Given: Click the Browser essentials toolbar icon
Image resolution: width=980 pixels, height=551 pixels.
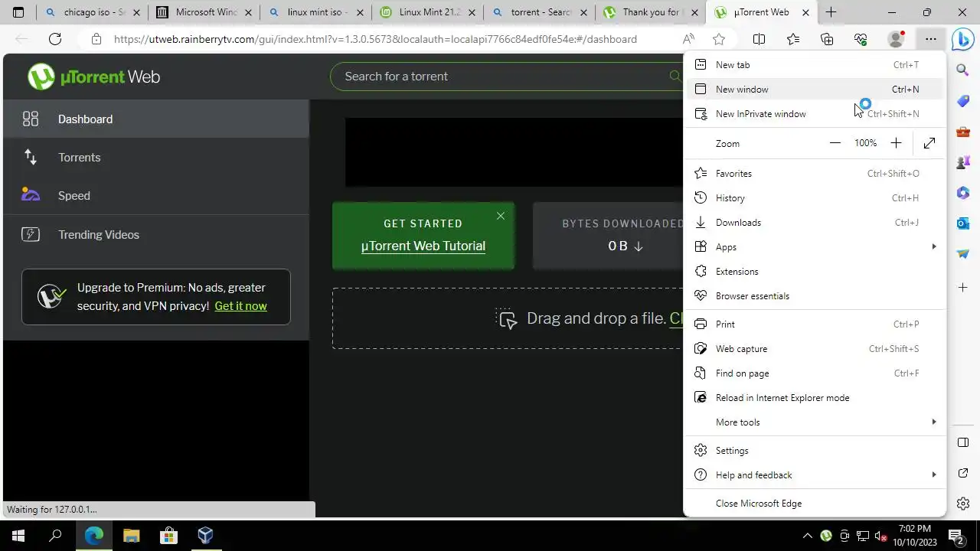Looking at the screenshot, I should (861, 39).
